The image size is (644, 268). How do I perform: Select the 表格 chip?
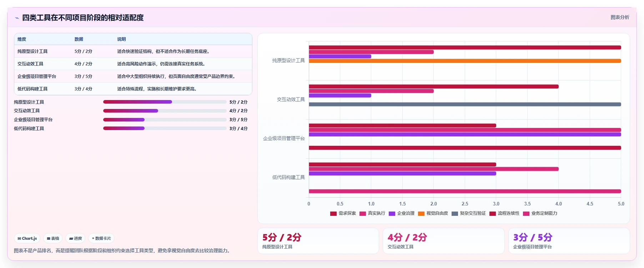[53, 238]
